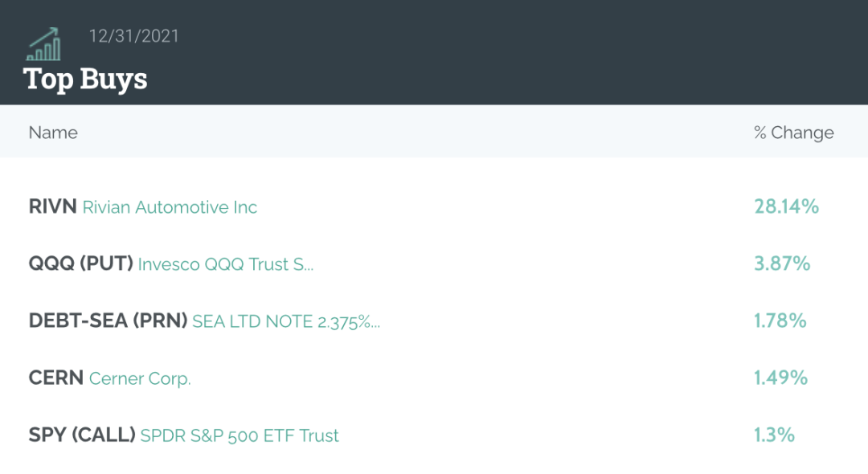The image size is (868, 474).
Task: Open the QQQ (PUT) ticker
Action: click(80, 264)
